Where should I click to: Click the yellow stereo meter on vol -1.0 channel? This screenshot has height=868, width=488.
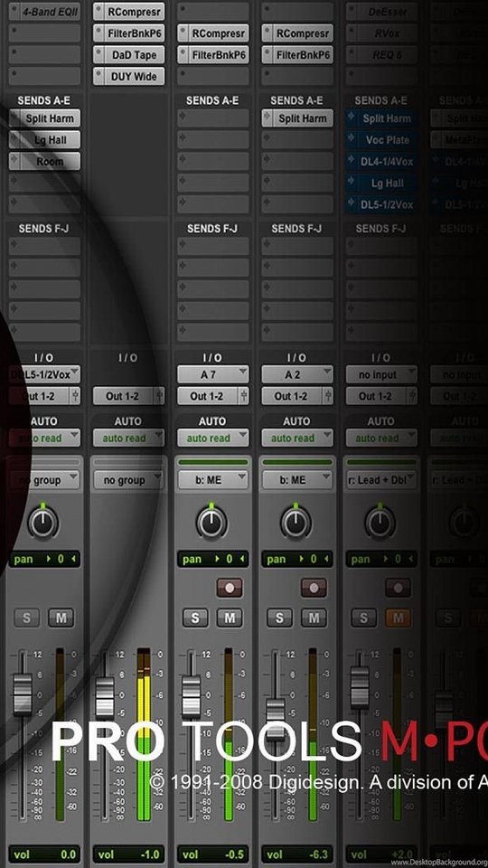(144, 734)
